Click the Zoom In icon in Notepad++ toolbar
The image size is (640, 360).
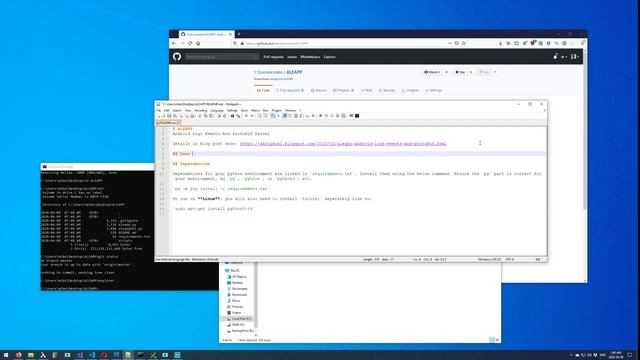pyautogui.click(x=247, y=116)
